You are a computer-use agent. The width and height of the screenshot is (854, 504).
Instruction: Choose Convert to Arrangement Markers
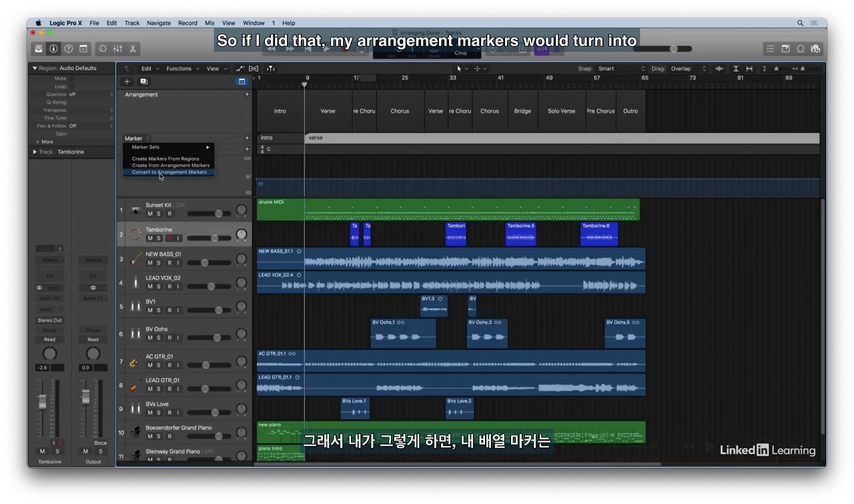[169, 172]
